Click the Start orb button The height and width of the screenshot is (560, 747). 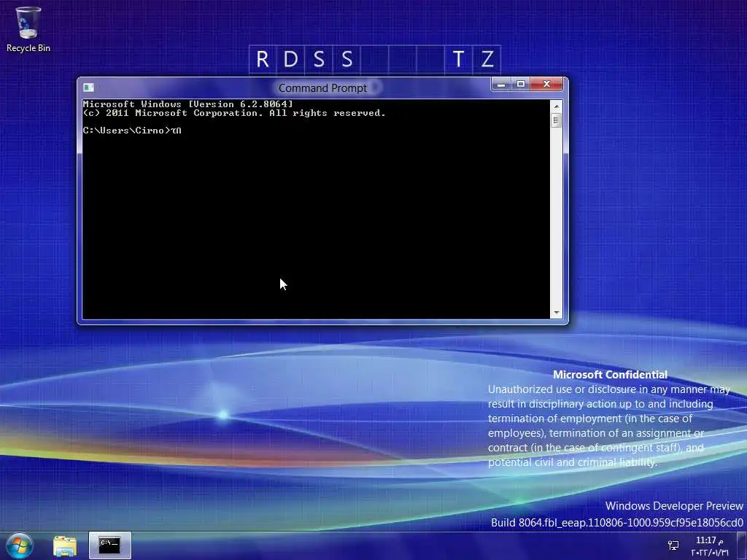pyautogui.click(x=20, y=545)
